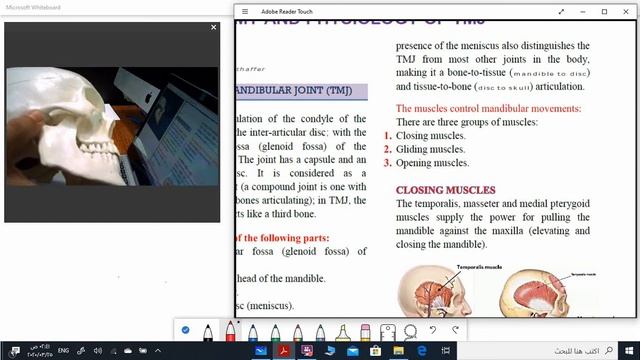Open Microsoft Store from the taskbar
The height and width of the screenshot is (360, 640).
coord(376,351)
